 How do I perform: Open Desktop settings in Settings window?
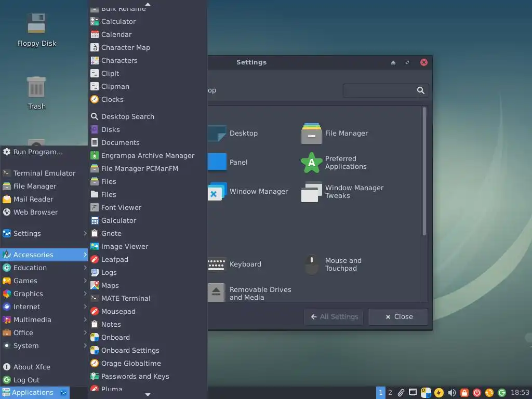233,134
